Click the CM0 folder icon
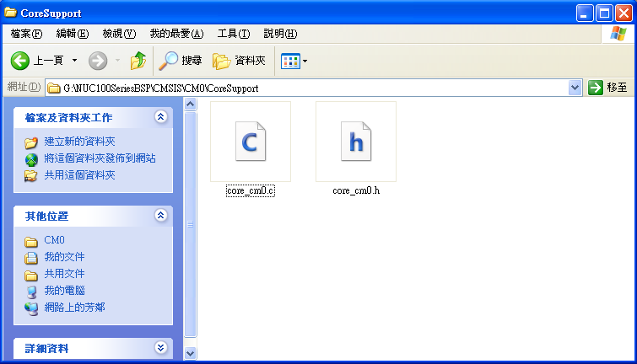 pos(31,242)
